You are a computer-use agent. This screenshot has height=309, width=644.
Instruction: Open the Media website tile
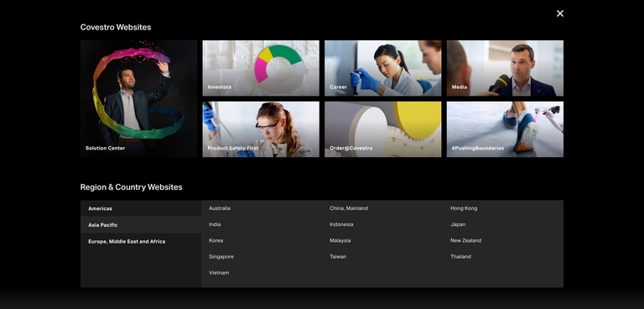505,68
